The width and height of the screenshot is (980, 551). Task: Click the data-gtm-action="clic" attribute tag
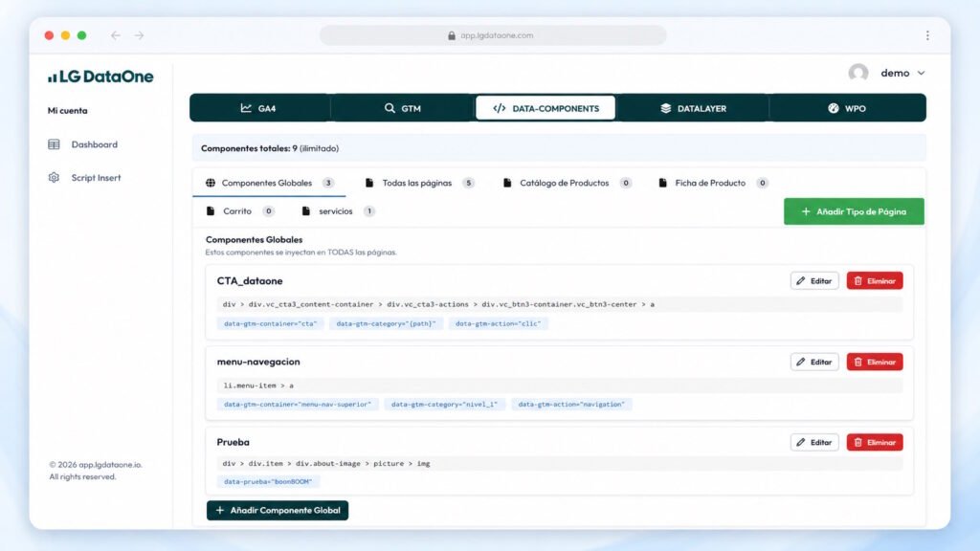click(x=498, y=323)
